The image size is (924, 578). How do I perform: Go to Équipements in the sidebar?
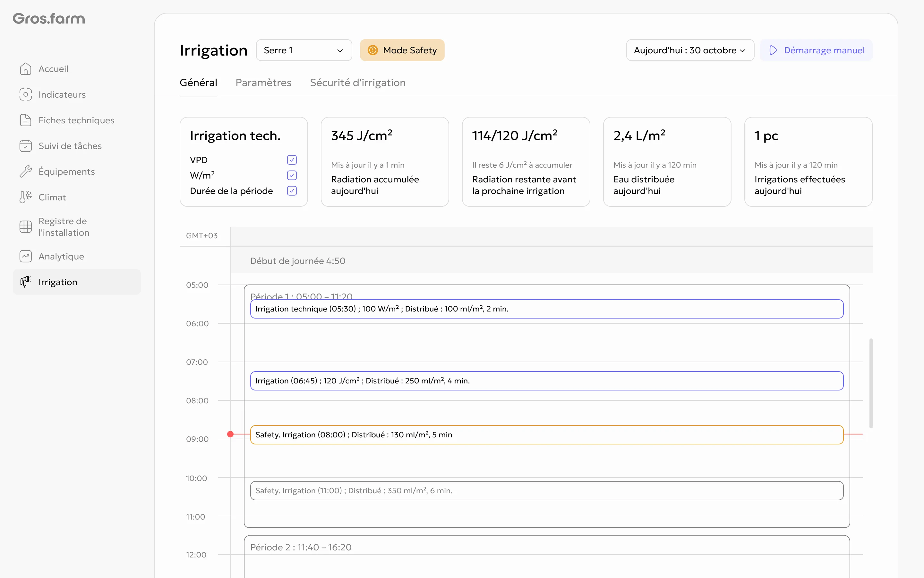tap(77, 171)
